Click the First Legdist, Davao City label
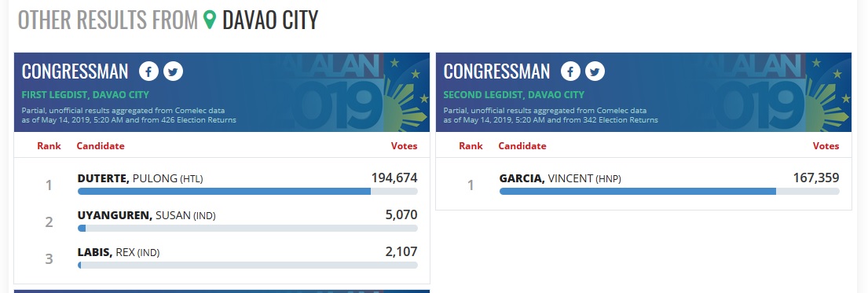 (x=86, y=95)
